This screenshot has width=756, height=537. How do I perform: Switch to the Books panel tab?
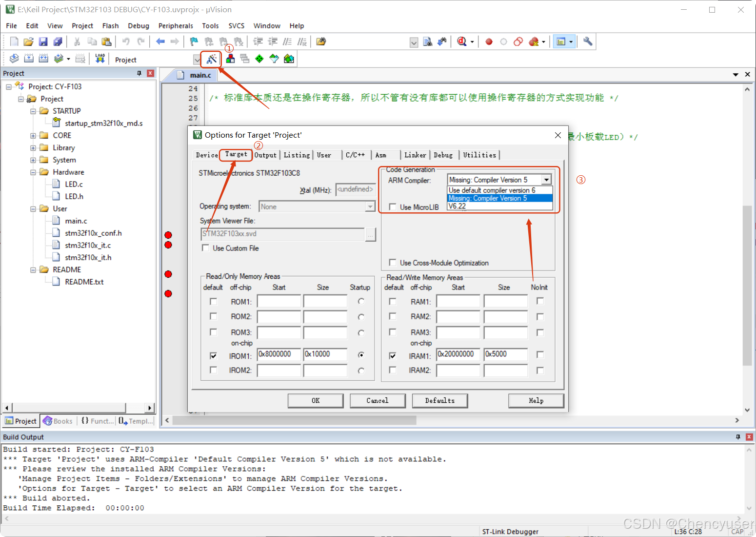(x=58, y=421)
